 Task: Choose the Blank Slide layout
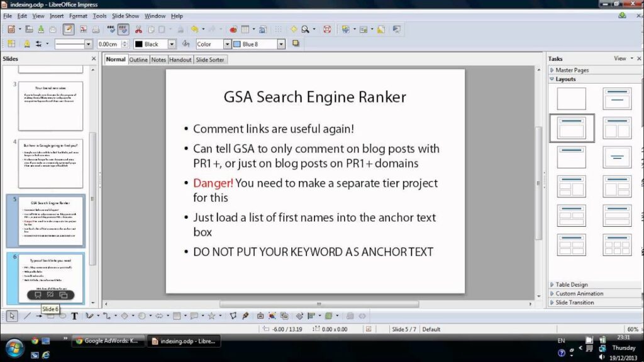pyautogui.click(x=571, y=99)
